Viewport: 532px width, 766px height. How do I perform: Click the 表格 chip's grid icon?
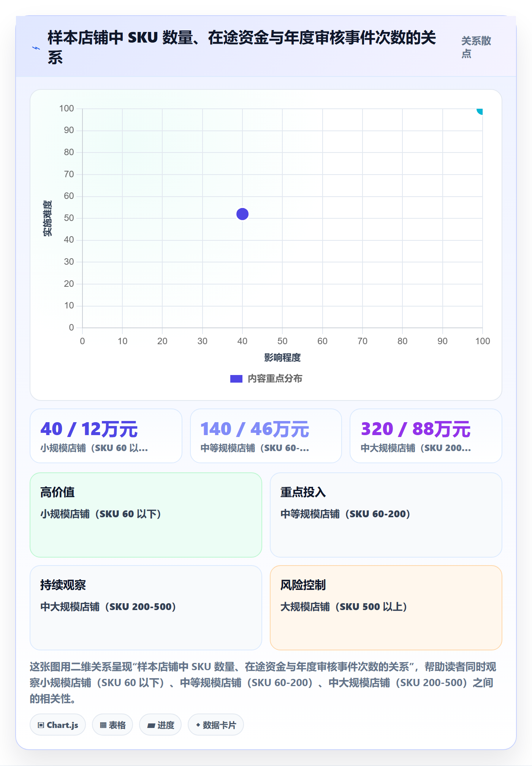point(103,725)
